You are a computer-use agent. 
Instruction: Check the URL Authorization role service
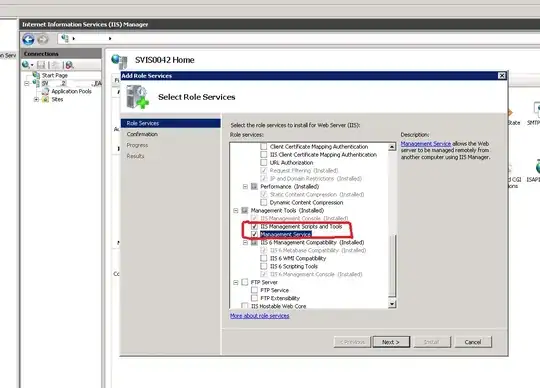pyautogui.click(x=263, y=162)
